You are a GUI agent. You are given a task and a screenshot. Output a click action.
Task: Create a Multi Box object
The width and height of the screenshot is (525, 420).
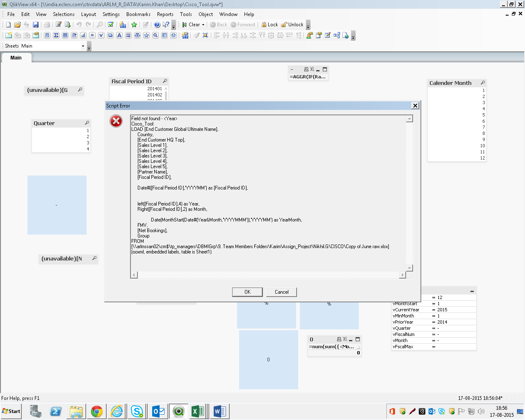click(74, 35)
